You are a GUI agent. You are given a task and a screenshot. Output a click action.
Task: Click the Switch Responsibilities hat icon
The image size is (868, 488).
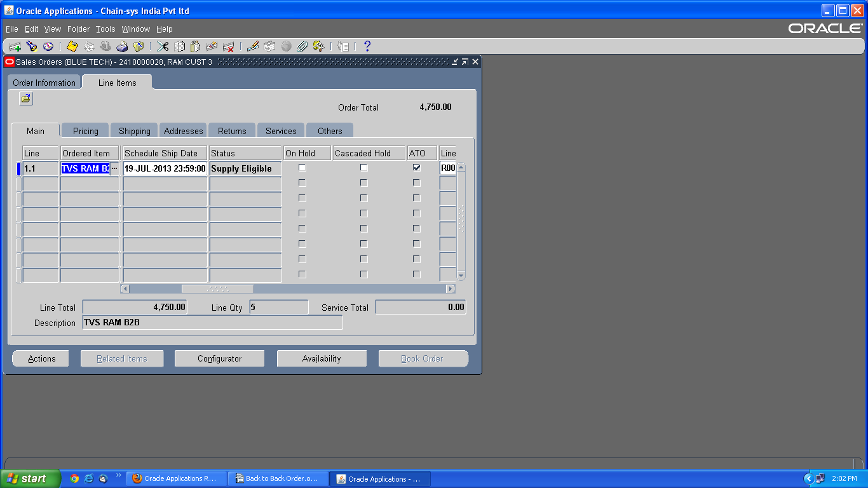point(105,46)
